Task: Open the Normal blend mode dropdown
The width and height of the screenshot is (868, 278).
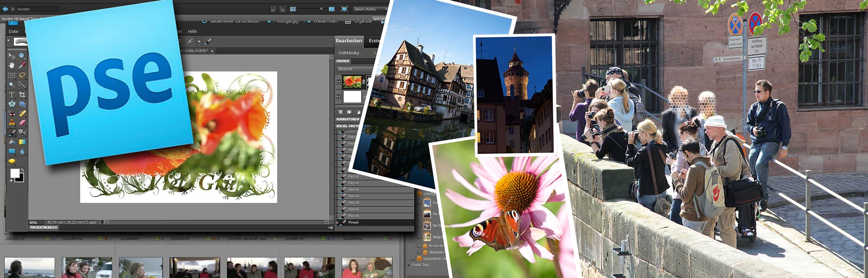Action: pyautogui.click(x=354, y=69)
